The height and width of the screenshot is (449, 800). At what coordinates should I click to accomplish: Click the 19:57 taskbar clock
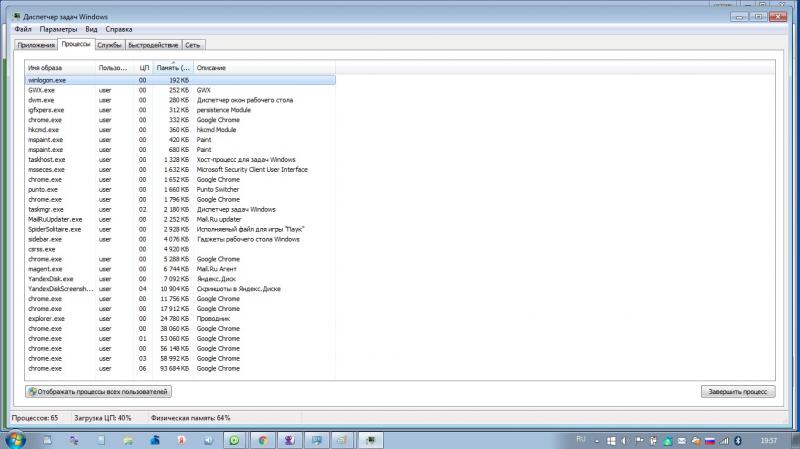768,440
